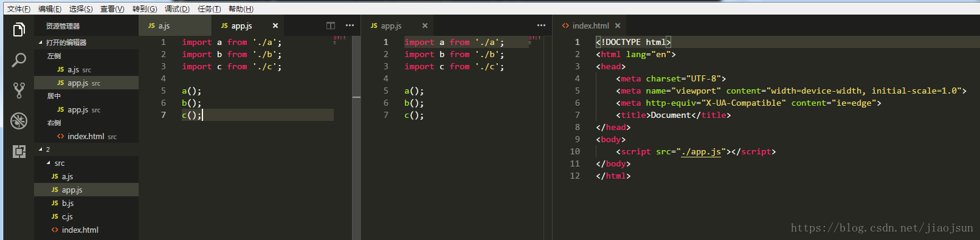980x240 pixels.
Task: Select app.js under 左侧 open editors
Action: 86,83
